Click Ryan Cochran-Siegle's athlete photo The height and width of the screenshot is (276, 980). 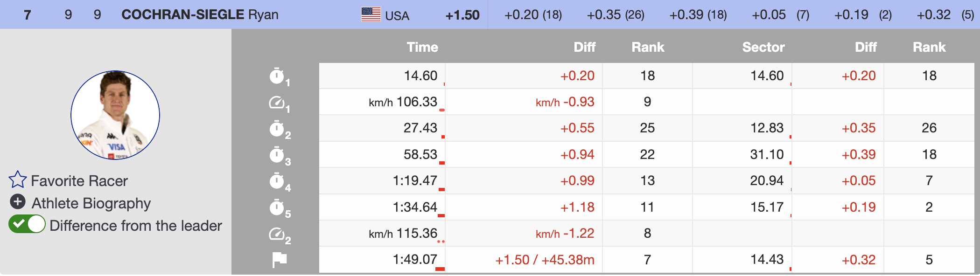(115, 115)
